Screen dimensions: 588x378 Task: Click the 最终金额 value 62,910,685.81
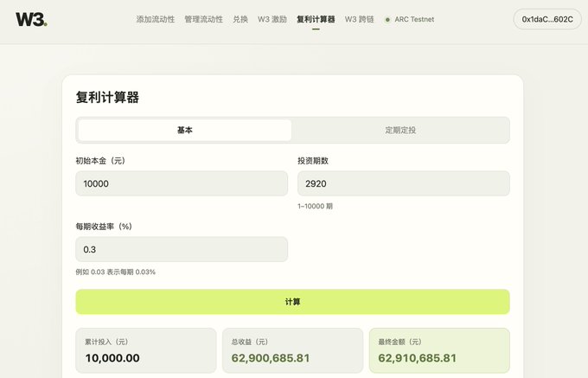pyautogui.click(x=417, y=358)
